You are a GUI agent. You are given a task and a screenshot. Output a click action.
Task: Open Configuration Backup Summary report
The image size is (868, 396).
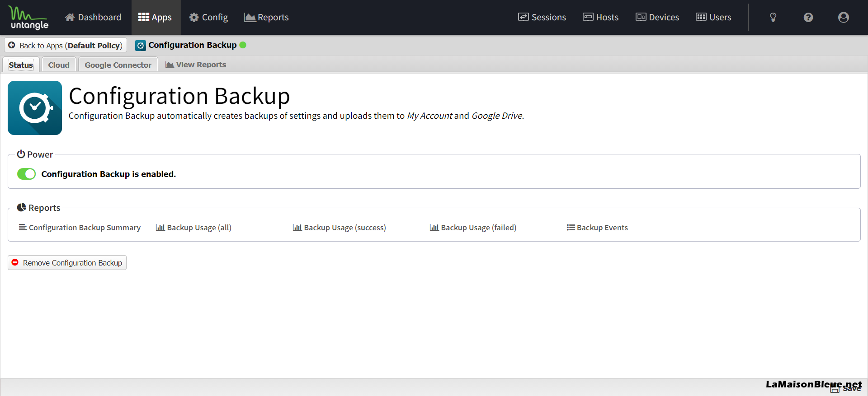80,228
